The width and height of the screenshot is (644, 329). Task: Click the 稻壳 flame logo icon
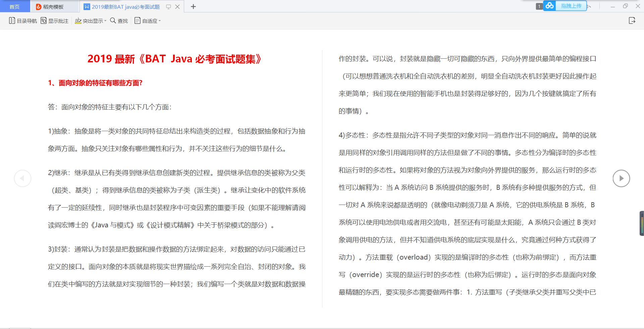pyautogui.click(x=39, y=7)
